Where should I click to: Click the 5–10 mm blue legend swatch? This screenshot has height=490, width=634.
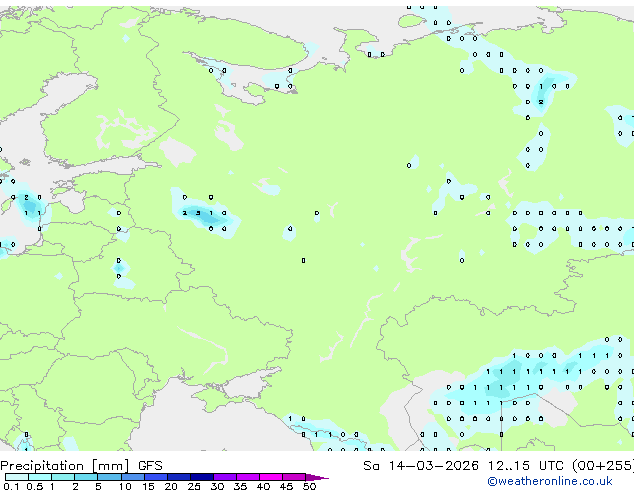click(109, 477)
